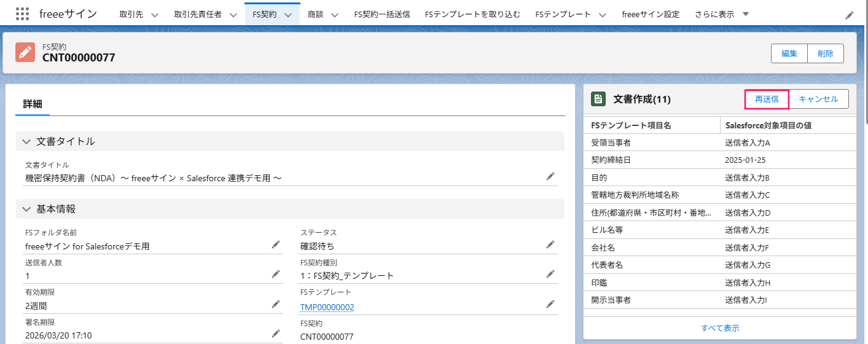Click the 2週間 expiry value
The image size is (868, 344).
(x=36, y=305)
